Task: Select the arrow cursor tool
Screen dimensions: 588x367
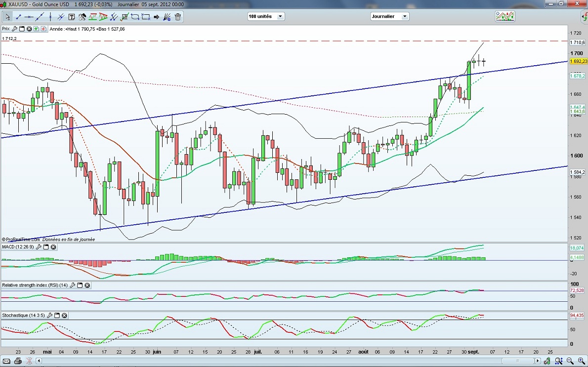Action: point(7,17)
